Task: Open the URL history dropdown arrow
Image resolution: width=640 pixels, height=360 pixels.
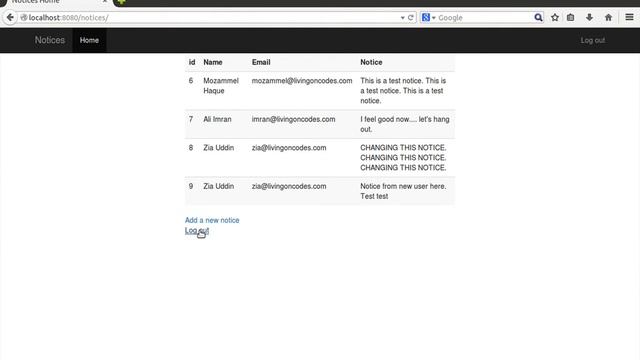Action: pos(402,18)
